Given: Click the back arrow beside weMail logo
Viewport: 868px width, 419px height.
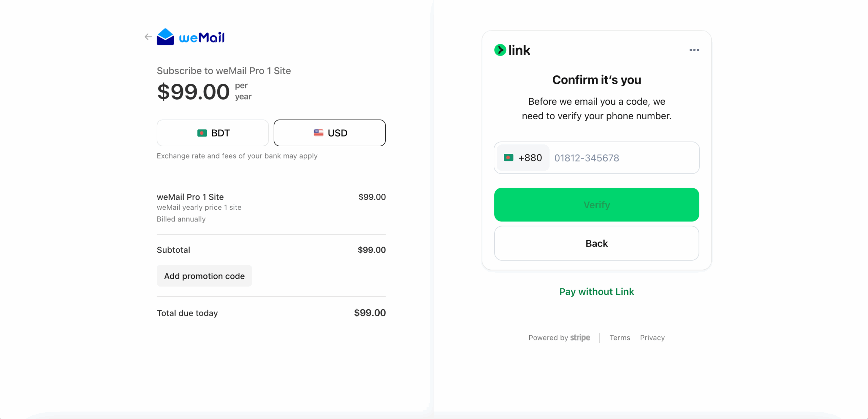Looking at the screenshot, I should click(148, 37).
